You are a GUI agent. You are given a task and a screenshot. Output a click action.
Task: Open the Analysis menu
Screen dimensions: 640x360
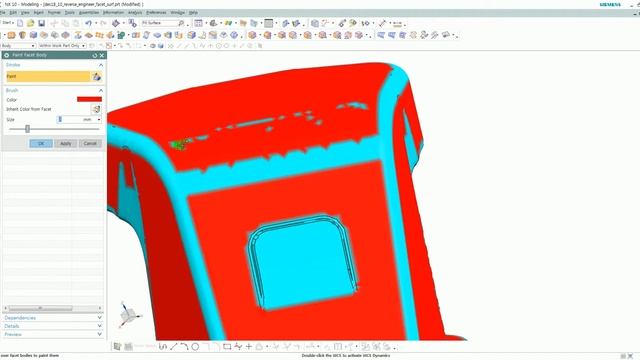point(135,13)
